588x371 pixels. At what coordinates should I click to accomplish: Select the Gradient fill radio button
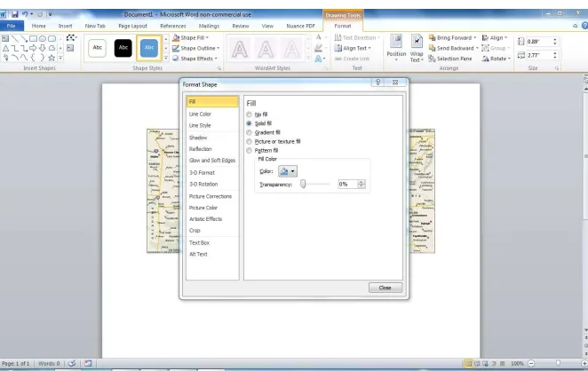[x=249, y=132]
